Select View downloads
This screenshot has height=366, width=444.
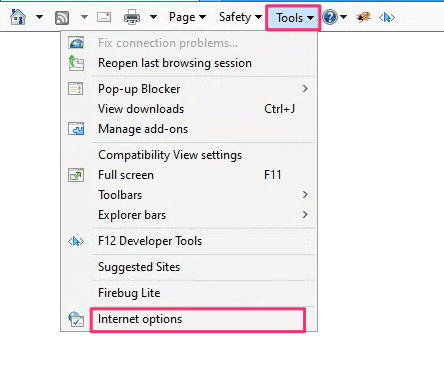click(189, 109)
